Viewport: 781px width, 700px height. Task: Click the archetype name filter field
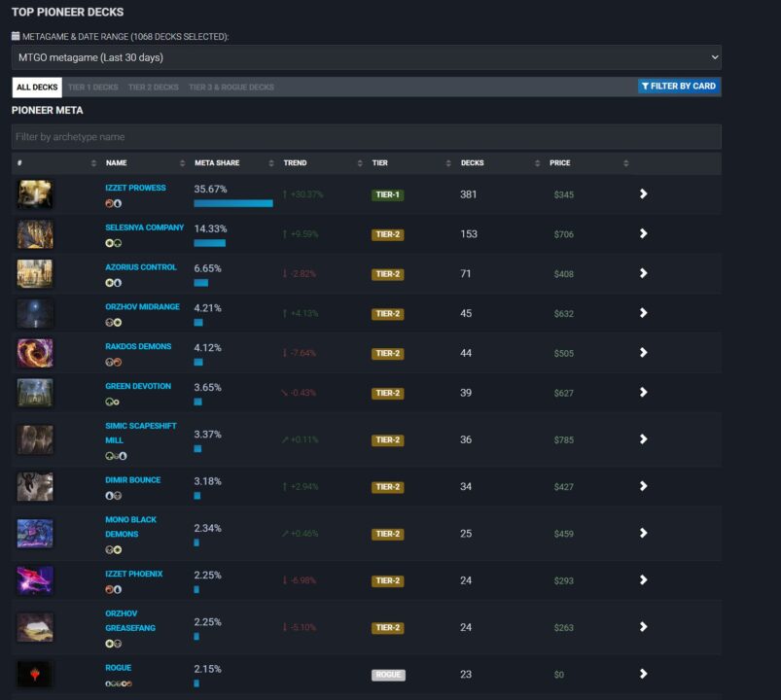click(366, 137)
